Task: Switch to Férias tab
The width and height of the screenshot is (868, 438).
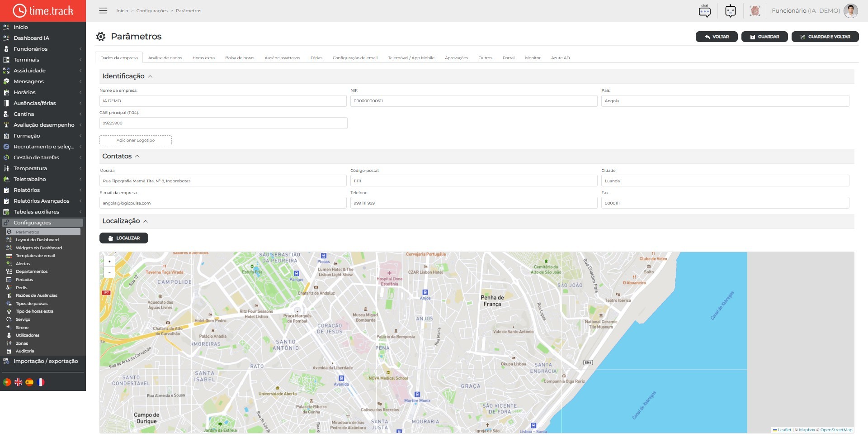Action: 316,58
